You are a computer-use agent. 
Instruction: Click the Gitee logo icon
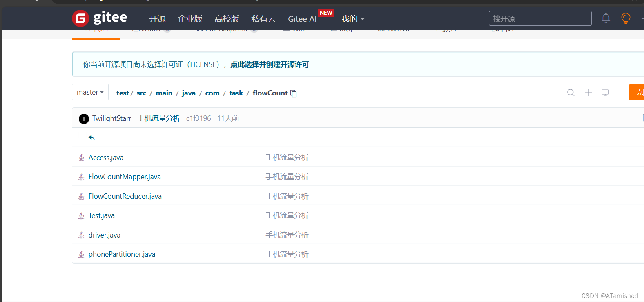tap(80, 18)
